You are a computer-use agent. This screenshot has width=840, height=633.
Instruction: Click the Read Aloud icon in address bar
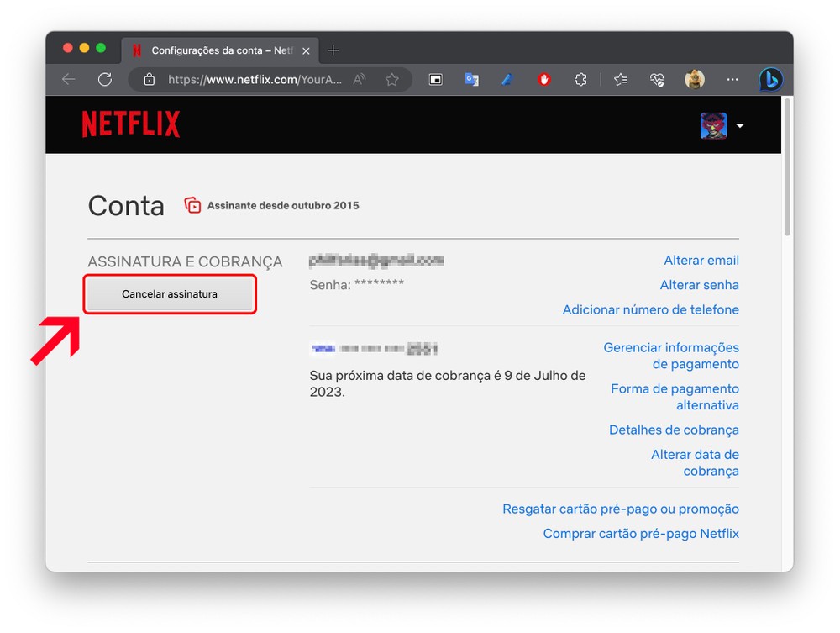(360, 79)
